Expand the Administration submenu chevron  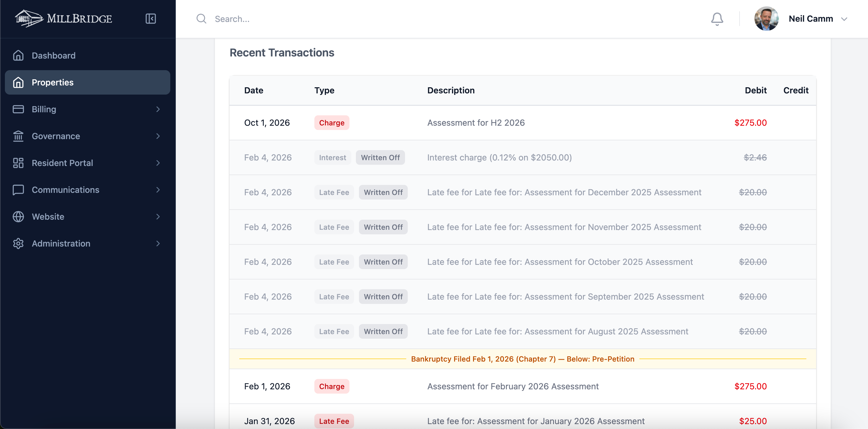(158, 243)
